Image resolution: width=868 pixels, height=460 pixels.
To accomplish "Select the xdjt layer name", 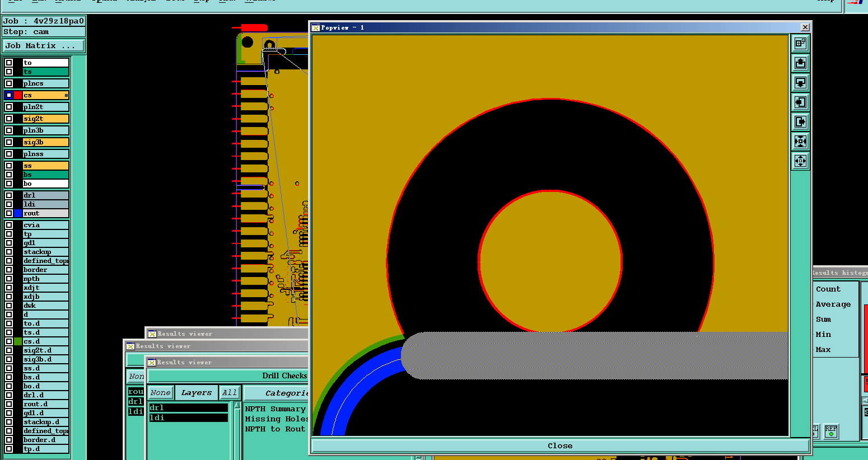I will point(45,288).
